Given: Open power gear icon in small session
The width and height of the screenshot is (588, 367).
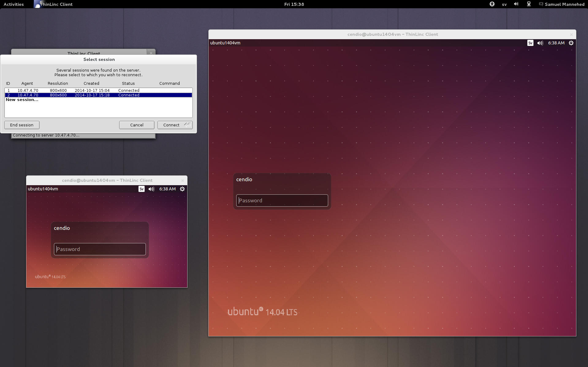Looking at the screenshot, I should tap(182, 189).
